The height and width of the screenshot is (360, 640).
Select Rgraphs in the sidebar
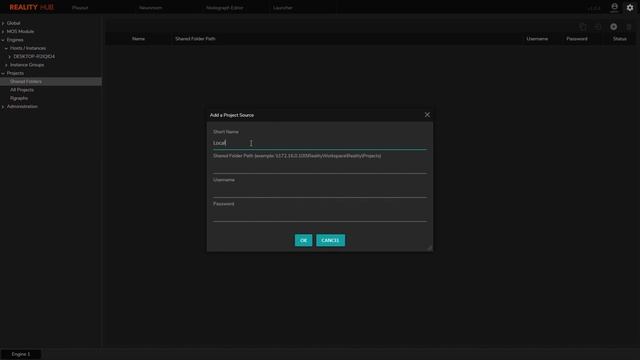tap(19, 98)
